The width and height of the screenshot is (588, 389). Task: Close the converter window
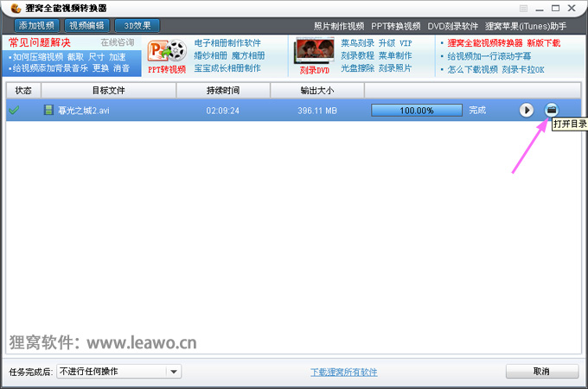tap(572, 8)
